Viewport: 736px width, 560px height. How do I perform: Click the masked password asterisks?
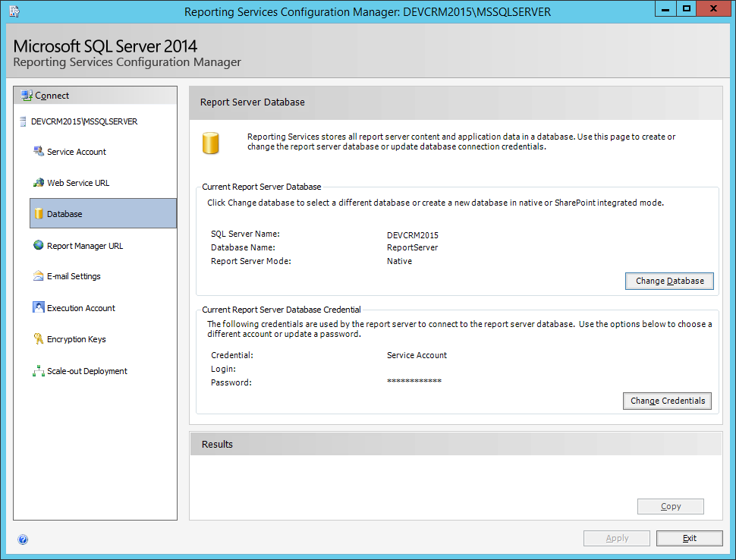tap(414, 381)
